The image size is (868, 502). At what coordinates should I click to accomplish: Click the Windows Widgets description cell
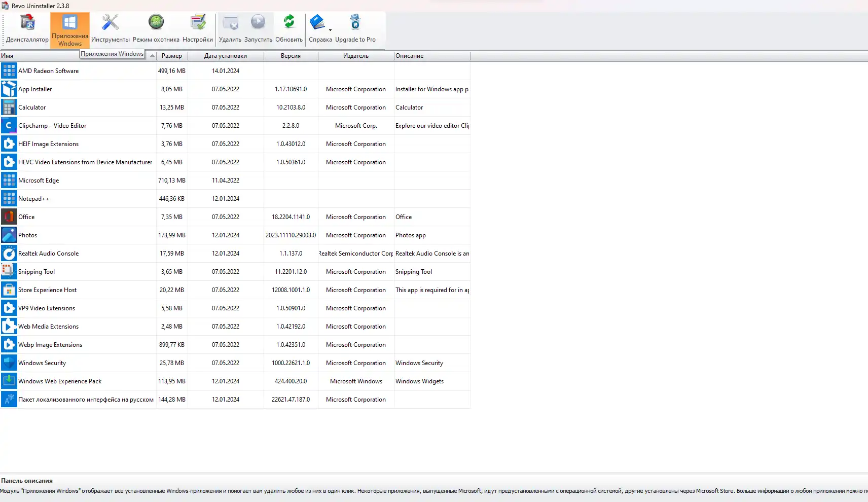[432, 381]
